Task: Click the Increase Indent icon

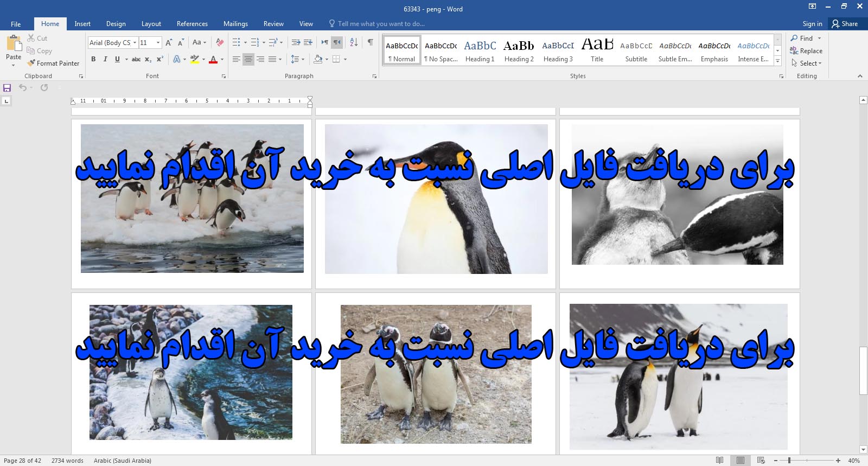Action: point(308,42)
